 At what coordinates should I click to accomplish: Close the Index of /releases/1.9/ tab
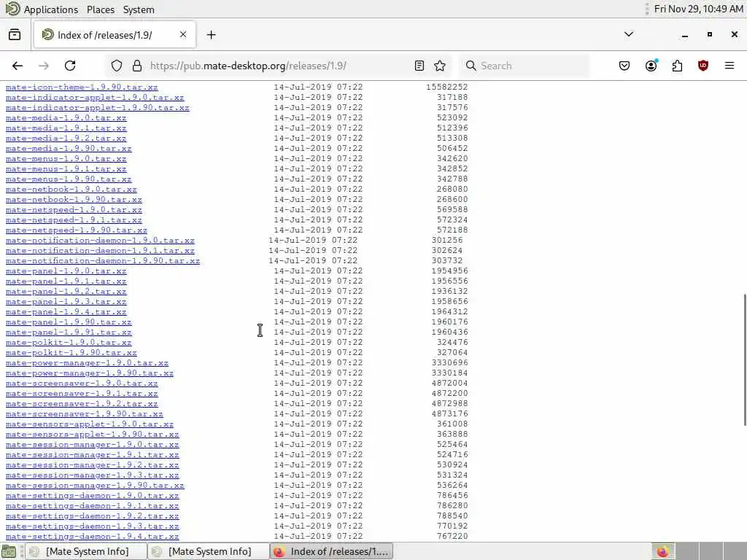[183, 34]
